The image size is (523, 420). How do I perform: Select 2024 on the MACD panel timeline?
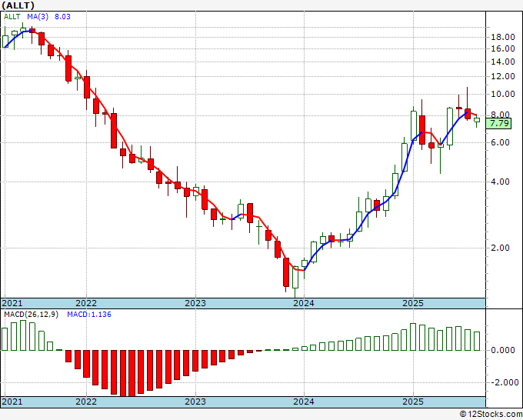pos(304,402)
